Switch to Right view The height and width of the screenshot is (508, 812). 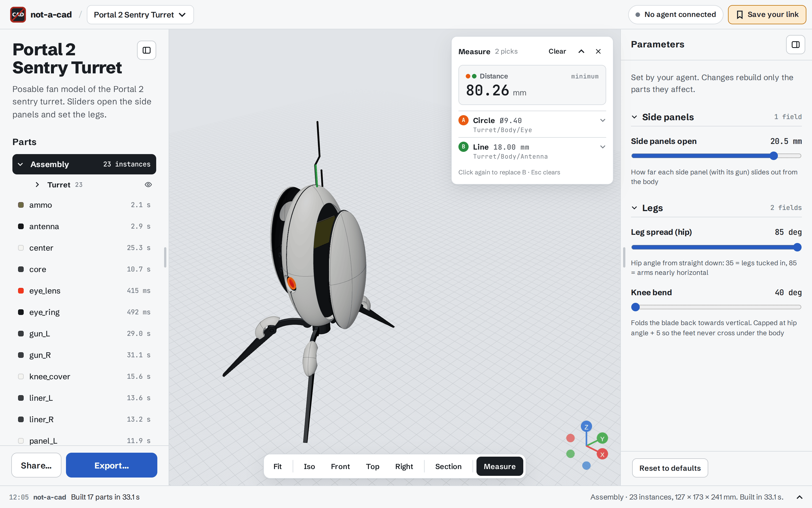point(404,466)
